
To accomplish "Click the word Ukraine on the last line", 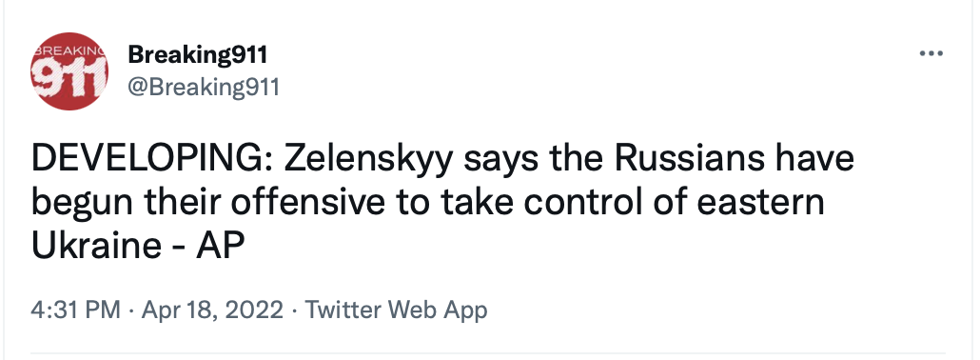I will 96,247.
